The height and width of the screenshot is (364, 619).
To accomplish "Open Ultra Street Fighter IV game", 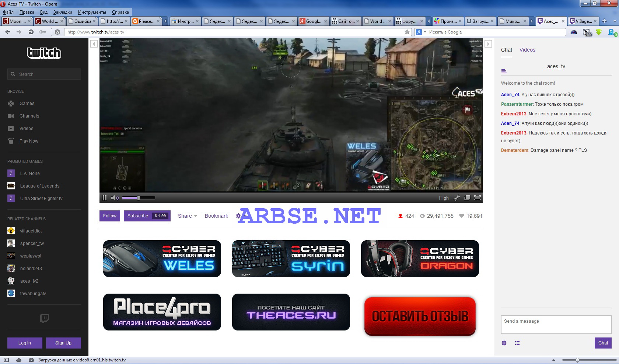I will (x=35, y=199).
